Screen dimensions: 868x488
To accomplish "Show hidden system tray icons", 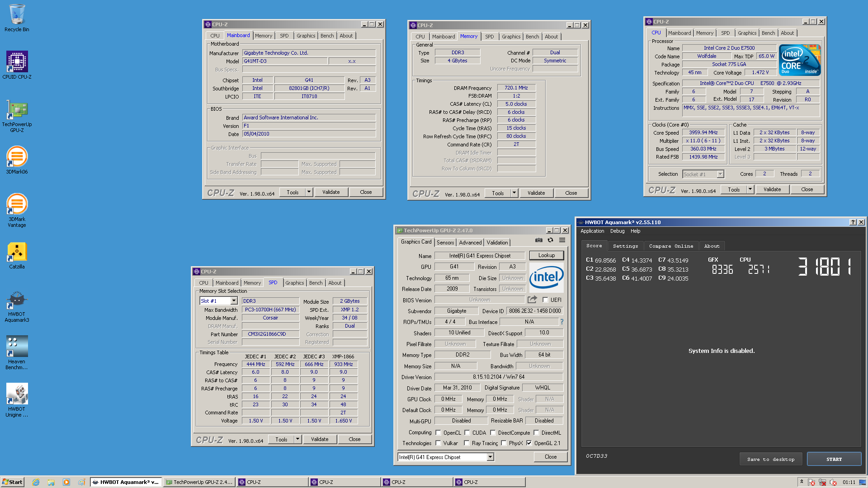I will [x=801, y=482].
